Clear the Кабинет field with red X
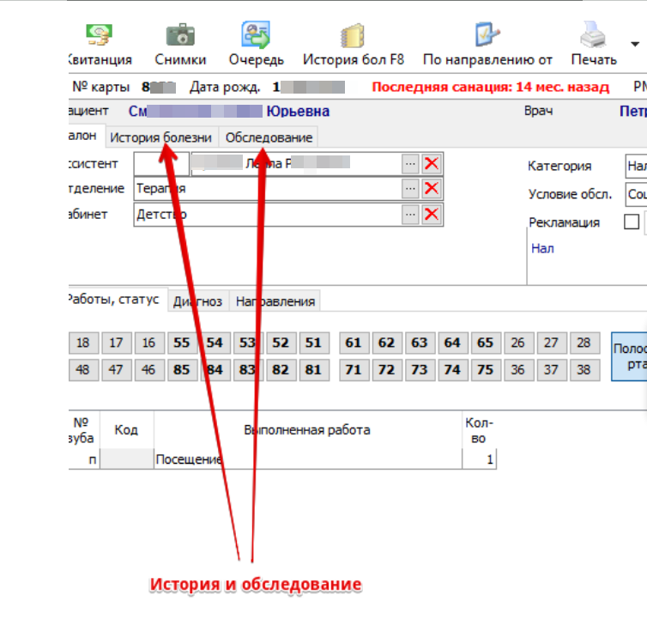Image resolution: width=647 pixels, height=644 pixels. click(x=432, y=215)
